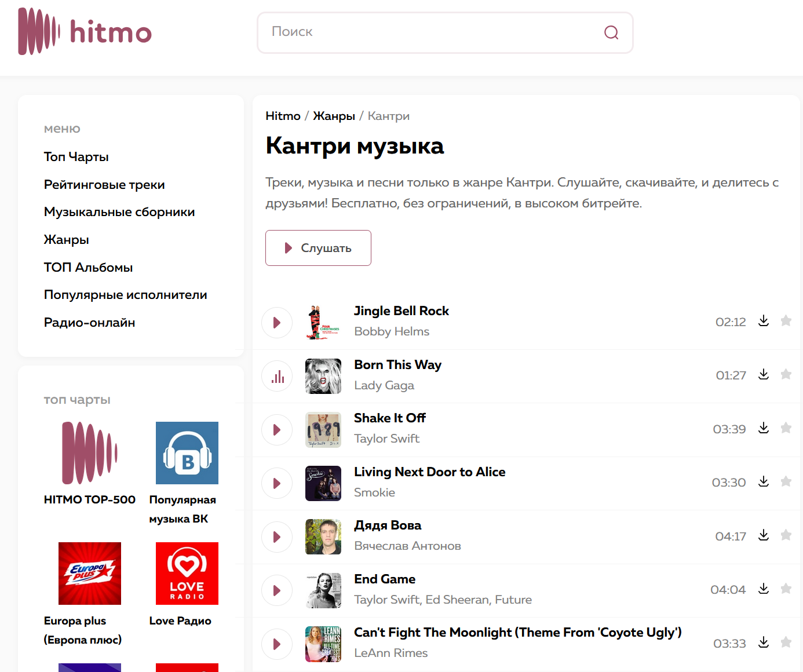Open the Born This Way title
This screenshot has height=672, width=803.
pos(398,365)
